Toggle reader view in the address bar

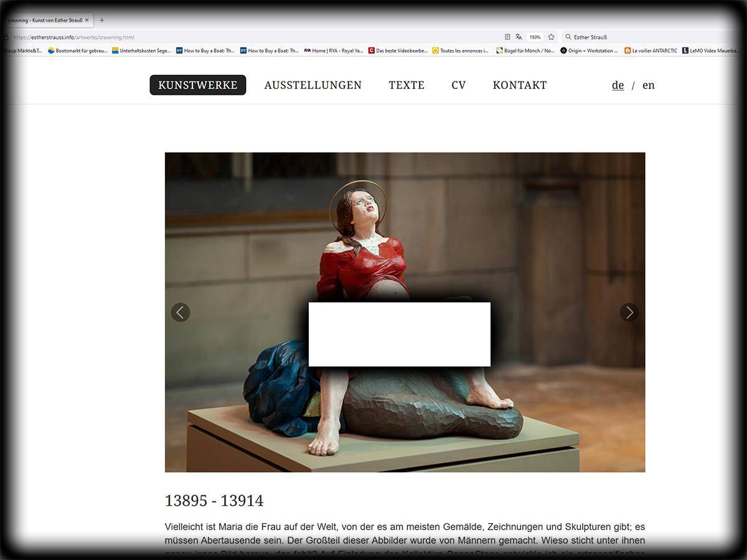(x=507, y=37)
